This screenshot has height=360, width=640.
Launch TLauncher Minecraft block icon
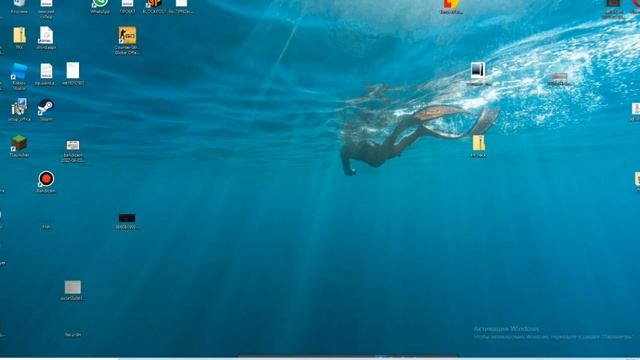tap(19, 146)
